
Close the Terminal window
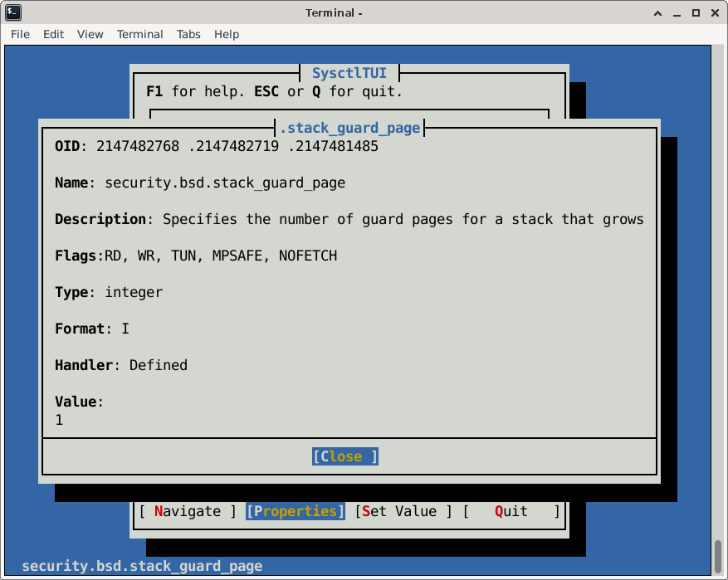[x=715, y=12]
